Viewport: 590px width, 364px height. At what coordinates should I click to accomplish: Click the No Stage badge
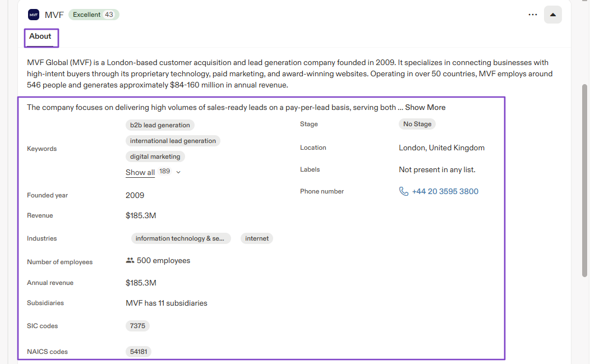click(x=417, y=124)
